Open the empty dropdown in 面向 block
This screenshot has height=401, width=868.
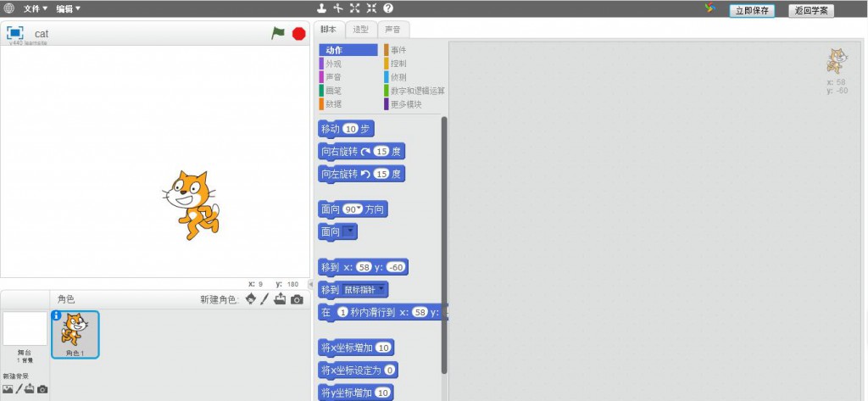pos(350,231)
